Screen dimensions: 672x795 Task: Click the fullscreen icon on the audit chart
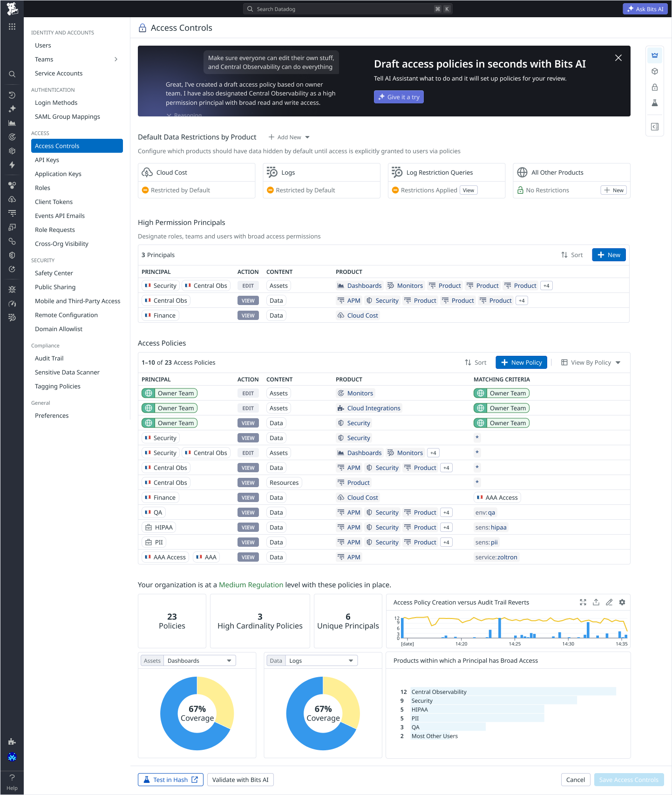[x=583, y=602]
